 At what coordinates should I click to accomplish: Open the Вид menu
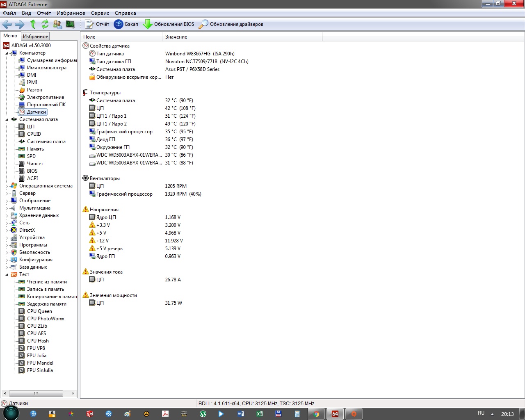point(26,13)
